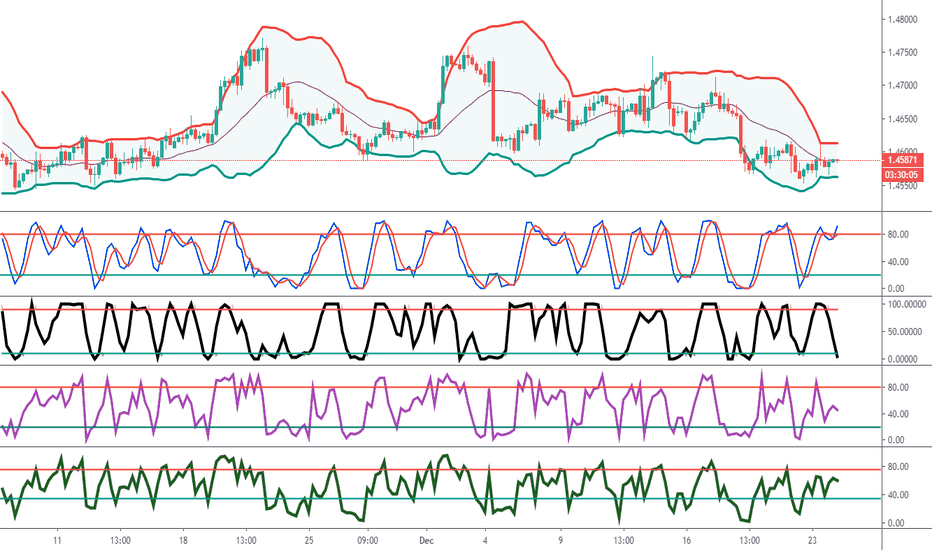Click the date label 9 on the time axis

561,540
